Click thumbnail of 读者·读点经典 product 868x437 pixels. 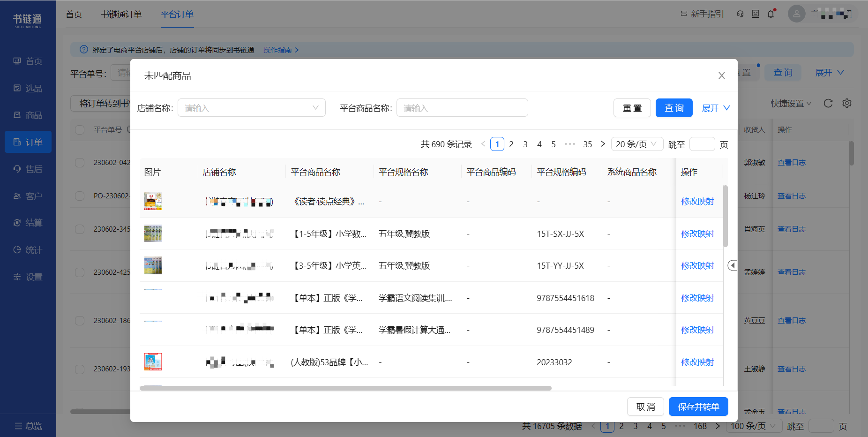tap(153, 201)
